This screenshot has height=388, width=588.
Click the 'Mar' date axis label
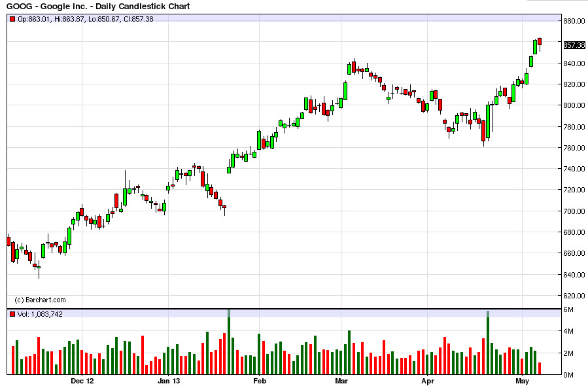click(x=341, y=381)
